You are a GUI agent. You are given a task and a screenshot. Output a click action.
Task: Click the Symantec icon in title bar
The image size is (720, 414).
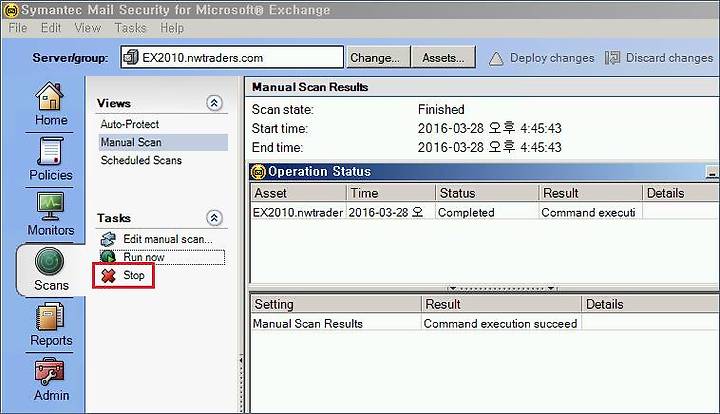click(11, 10)
